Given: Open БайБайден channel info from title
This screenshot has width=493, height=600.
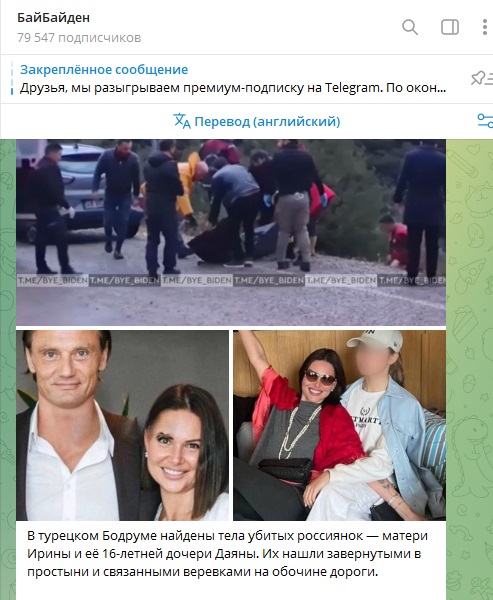Looking at the screenshot, I should pos(54,18).
